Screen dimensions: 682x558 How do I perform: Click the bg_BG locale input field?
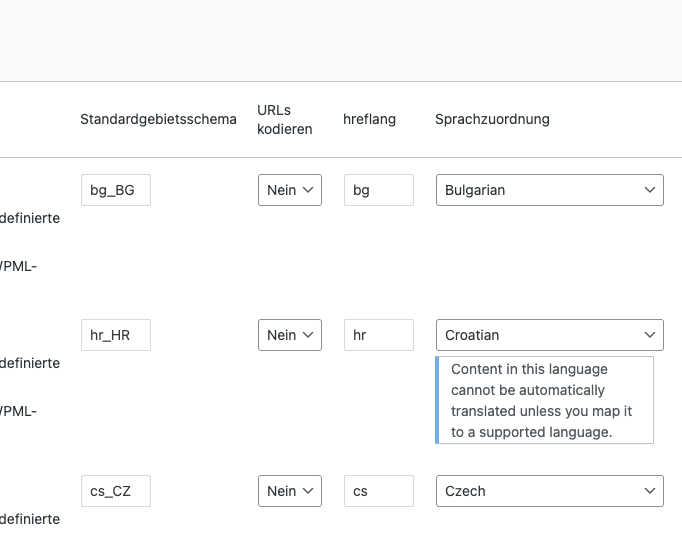[x=115, y=190]
